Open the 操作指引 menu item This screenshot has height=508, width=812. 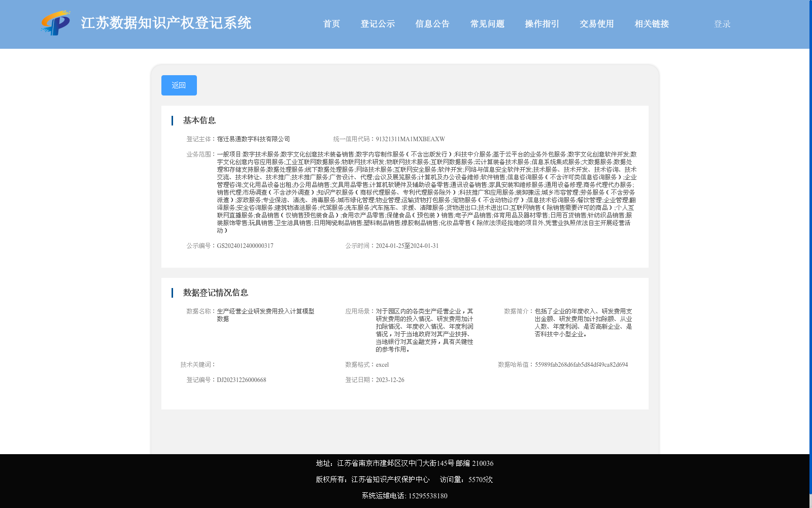click(x=542, y=24)
